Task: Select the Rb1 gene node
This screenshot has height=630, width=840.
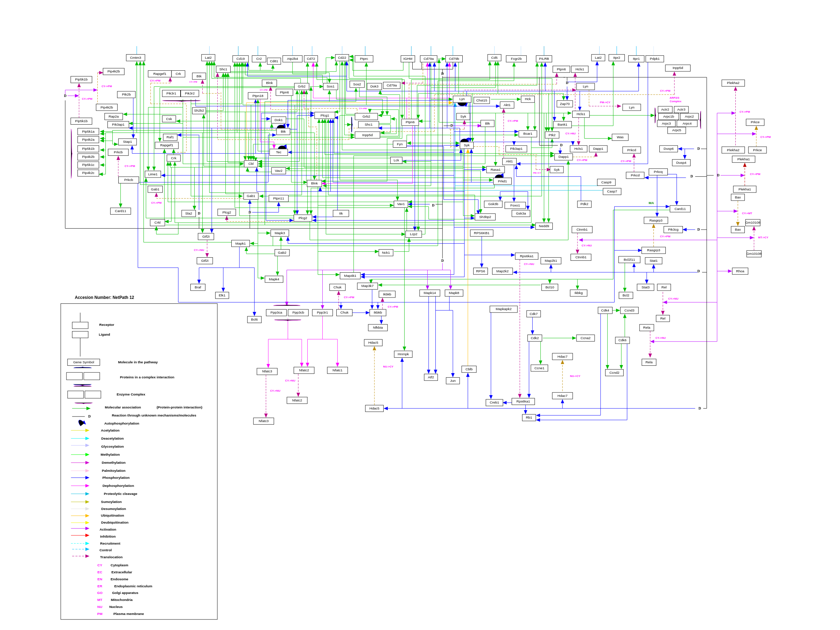Action: [x=528, y=417]
